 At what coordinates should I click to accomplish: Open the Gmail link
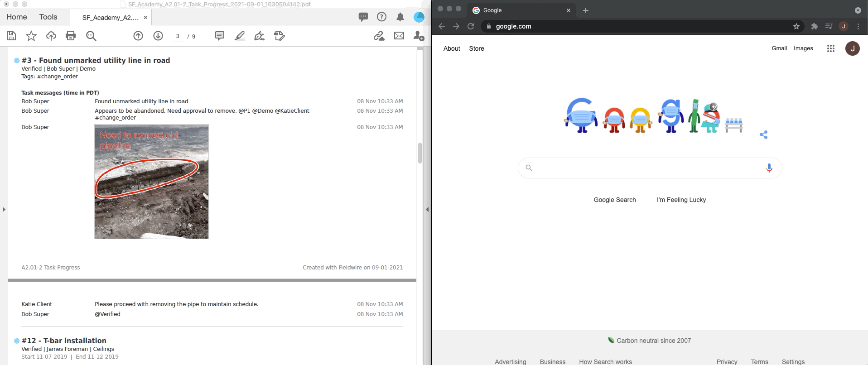pos(779,48)
